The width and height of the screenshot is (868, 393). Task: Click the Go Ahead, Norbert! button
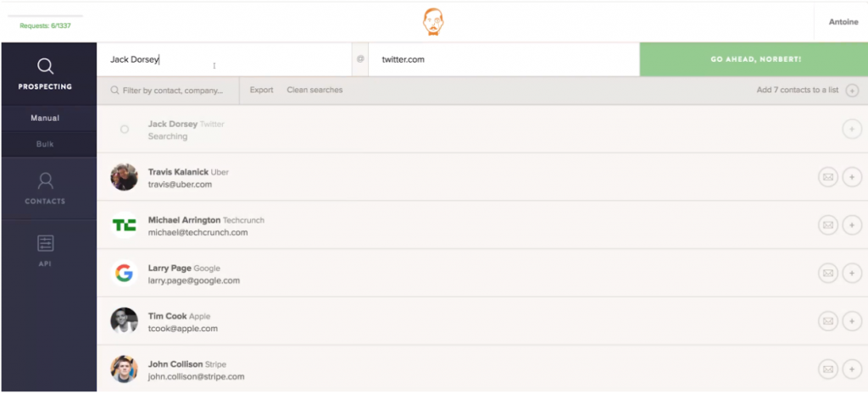tap(754, 59)
